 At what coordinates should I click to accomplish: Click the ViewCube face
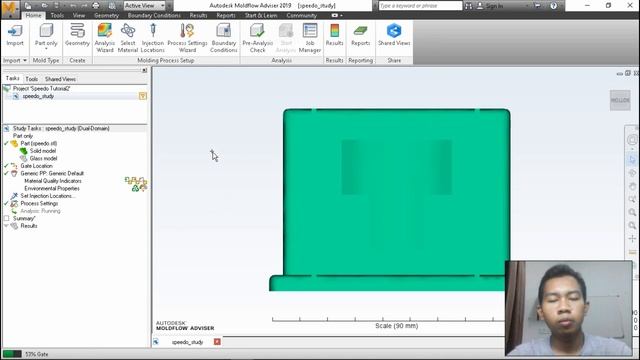click(x=620, y=100)
